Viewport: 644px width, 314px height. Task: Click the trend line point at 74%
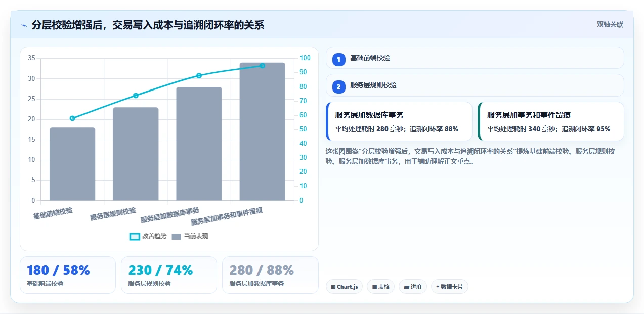pos(136,96)
